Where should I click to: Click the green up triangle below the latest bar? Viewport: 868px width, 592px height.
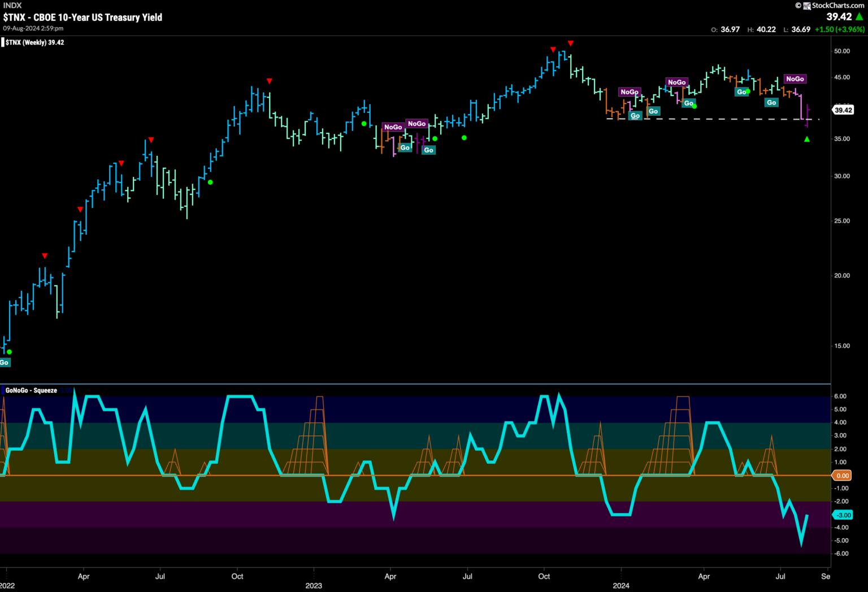[806, 139]
